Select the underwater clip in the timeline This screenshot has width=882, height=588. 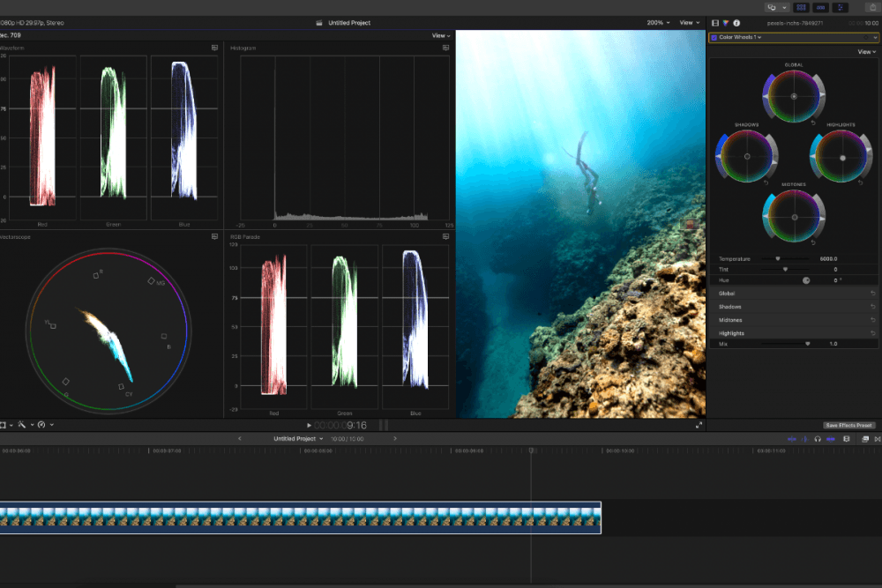(301, 517)
